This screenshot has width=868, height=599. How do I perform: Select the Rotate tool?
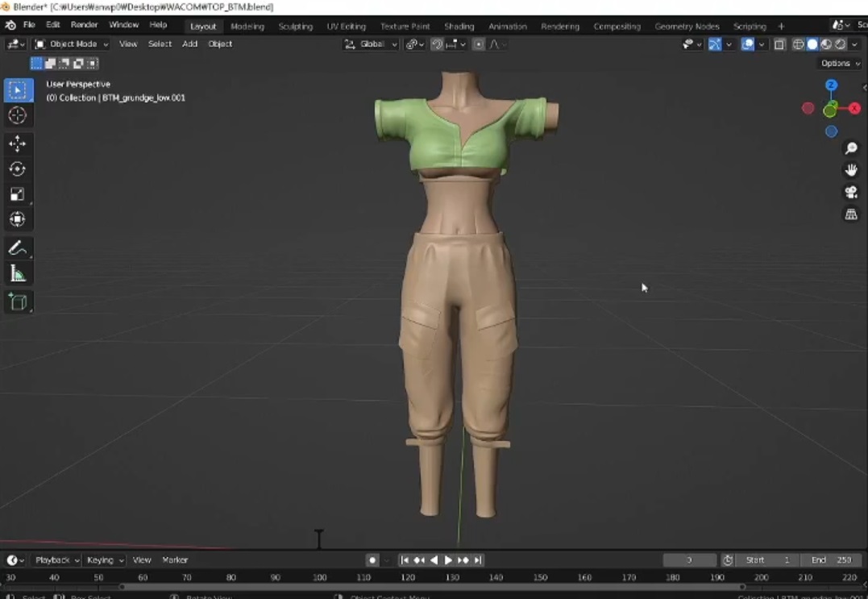click(x=18, y=168)
